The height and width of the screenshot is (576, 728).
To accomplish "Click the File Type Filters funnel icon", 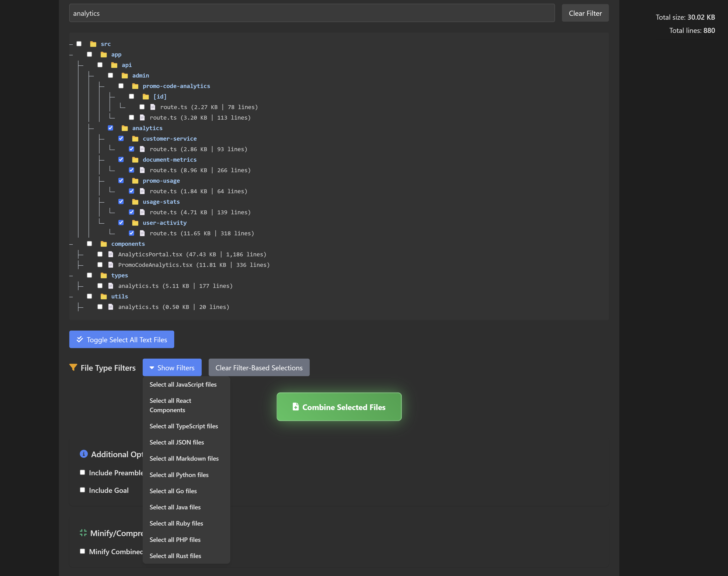I will 73,367.
